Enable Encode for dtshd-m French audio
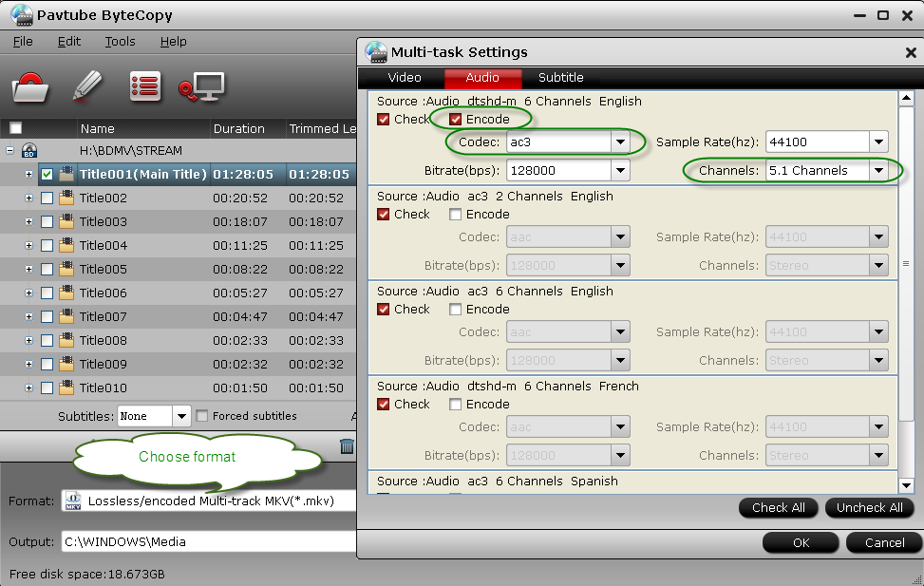The width and height of the screenshot is (924, 586). coord(455,404)
